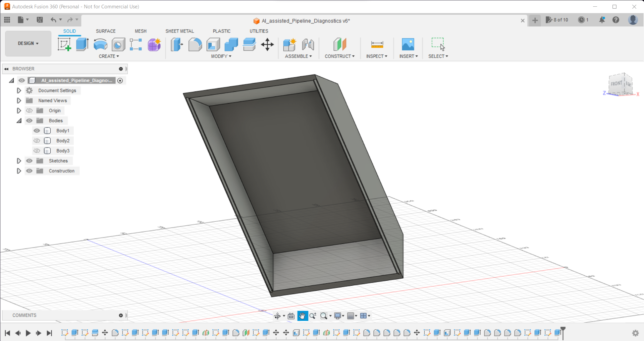Viewport: 644px width, 341px height.
Task: Activate the Pan tool in navigation bar
Action: pos(303,315)
